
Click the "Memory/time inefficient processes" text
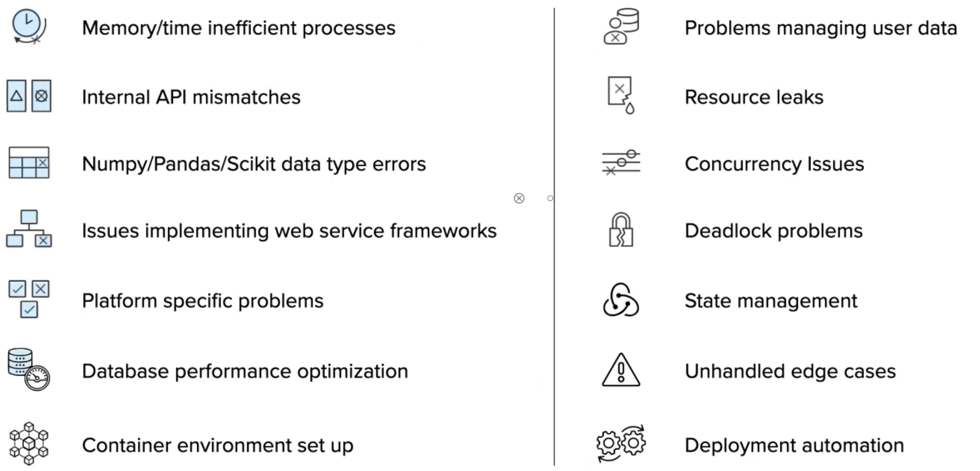[239, 29]
